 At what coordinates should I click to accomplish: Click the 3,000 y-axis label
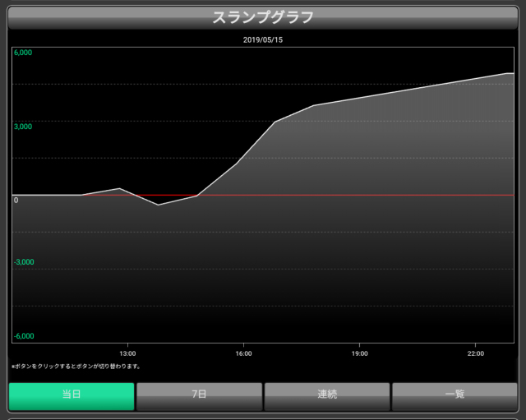tap(23, 127)
